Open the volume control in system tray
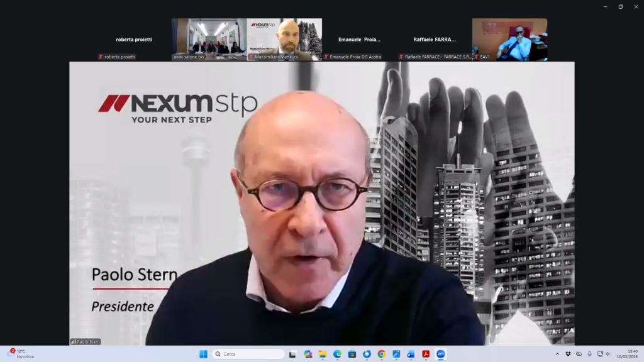644x362 pixels. pos(608,354)
